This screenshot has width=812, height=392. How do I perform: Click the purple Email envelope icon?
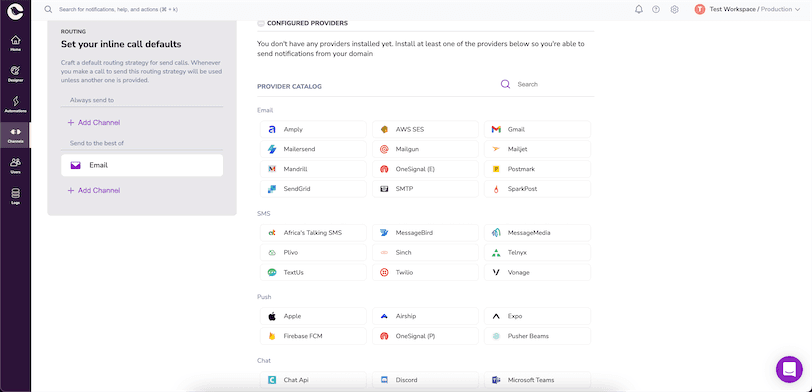click(76, 165)
